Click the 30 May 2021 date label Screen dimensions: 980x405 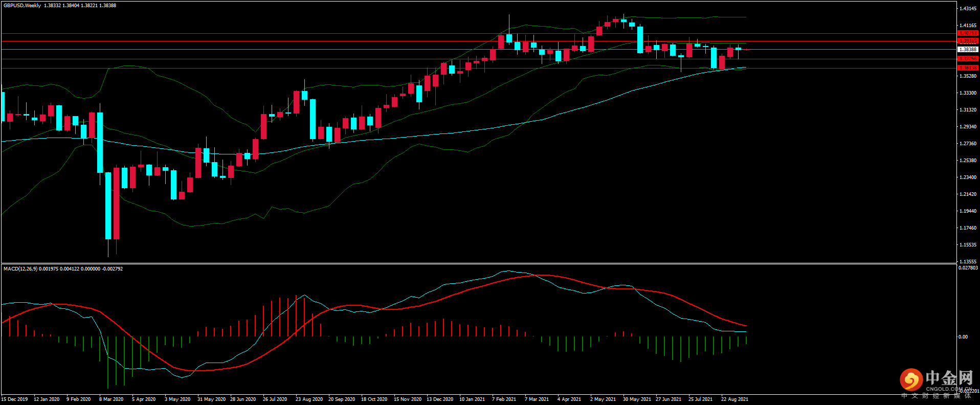point(637,399)
